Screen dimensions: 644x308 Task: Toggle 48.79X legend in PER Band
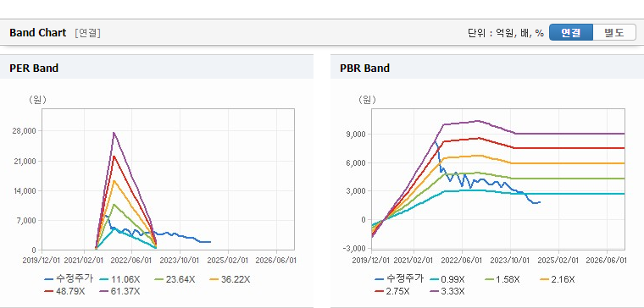(65, 291)
